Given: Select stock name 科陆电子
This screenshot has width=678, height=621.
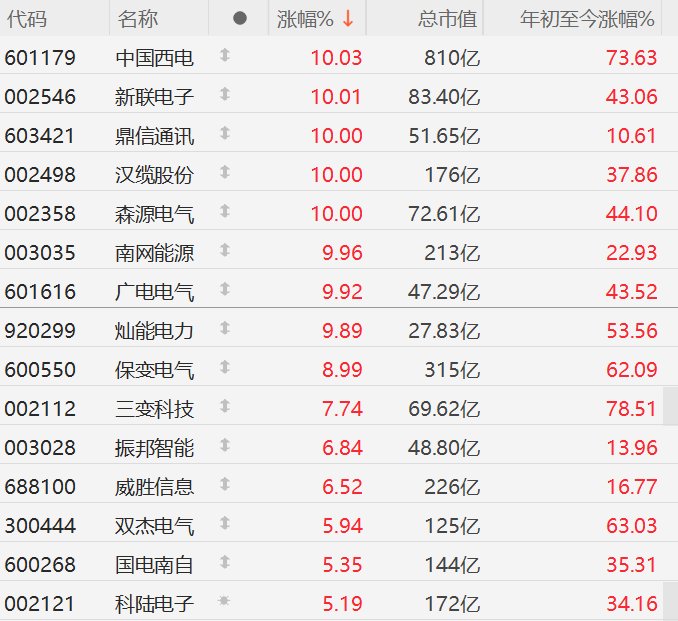Looking at the screenshot, I should [x=154, y=604].
